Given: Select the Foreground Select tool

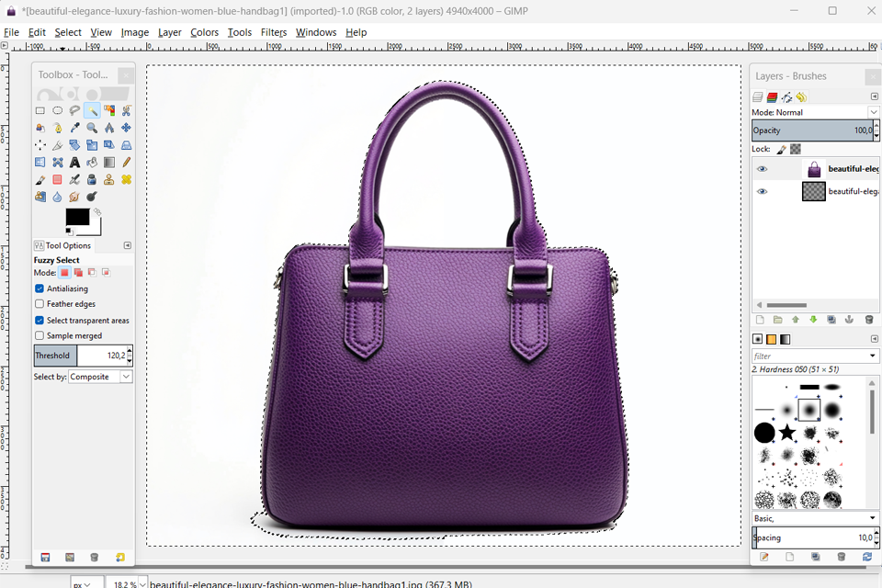Looking at the screenshot, I should point(40,129).
